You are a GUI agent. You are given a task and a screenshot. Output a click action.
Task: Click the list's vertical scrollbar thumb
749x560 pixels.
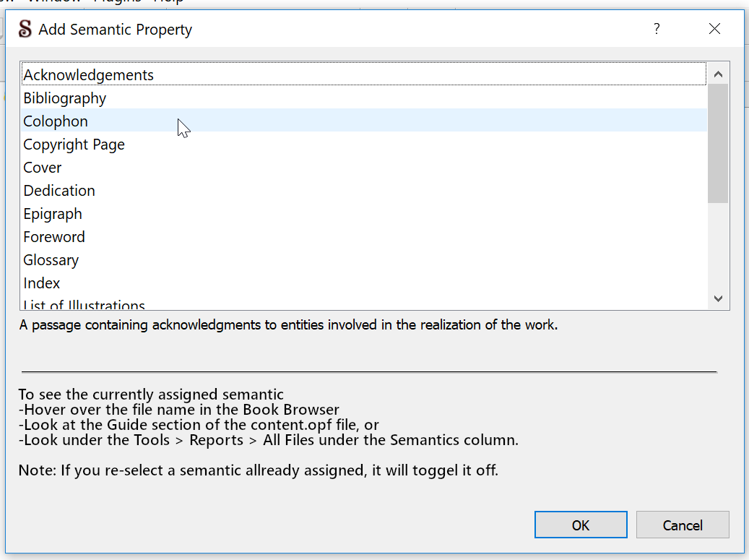coord(718,143)
